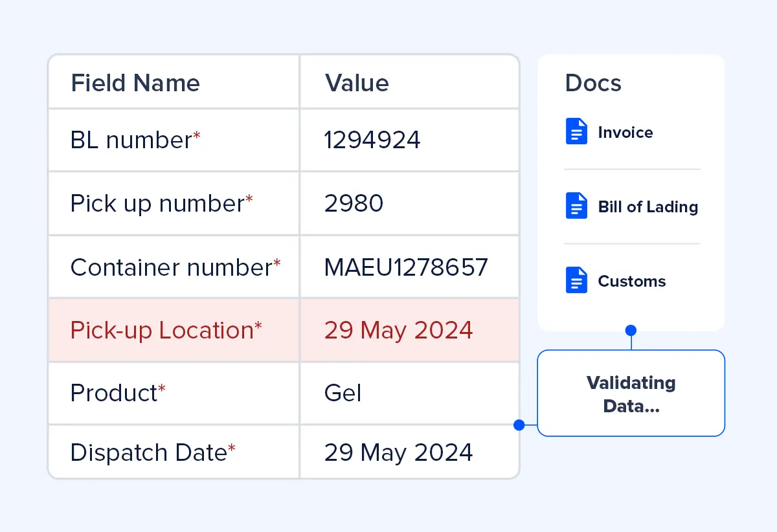The height and width of the screenshot is (532, 777).
Task: Select the Field Name column header
Action: pos(135,83)
